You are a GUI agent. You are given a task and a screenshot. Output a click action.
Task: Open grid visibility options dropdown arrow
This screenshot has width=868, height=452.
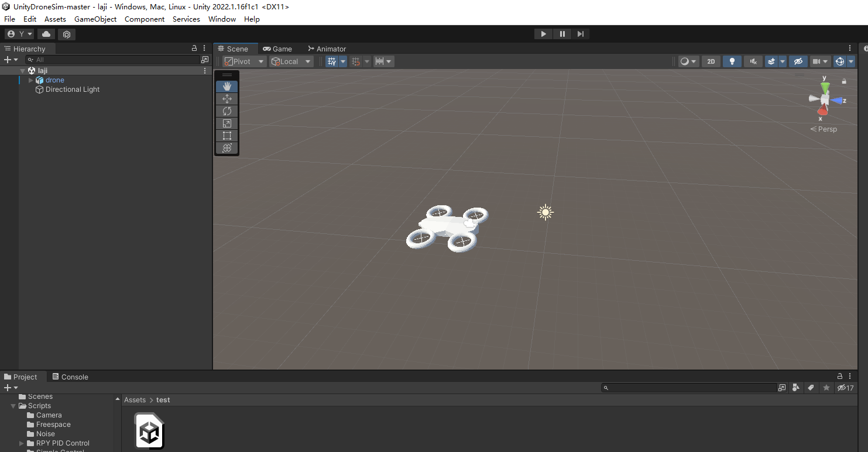tap(343, 61)
